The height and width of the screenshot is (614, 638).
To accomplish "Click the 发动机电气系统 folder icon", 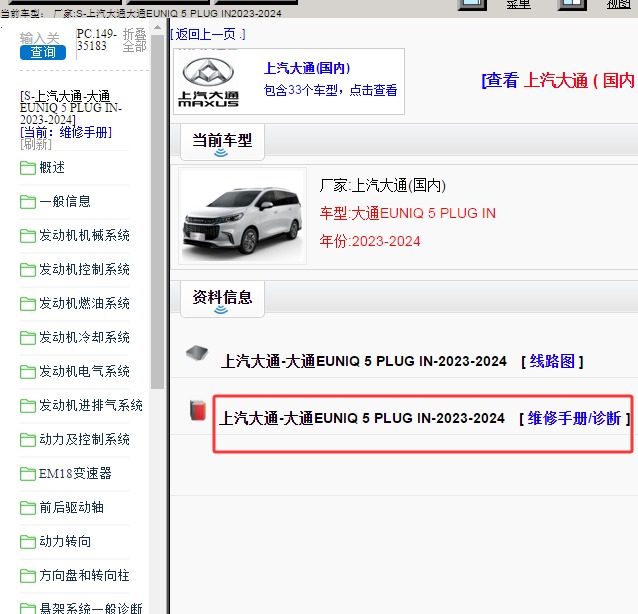I will tap(28, 371).
